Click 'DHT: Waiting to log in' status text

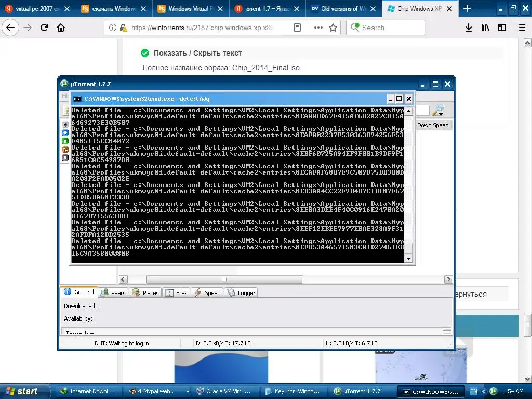(x=122, y=343)
